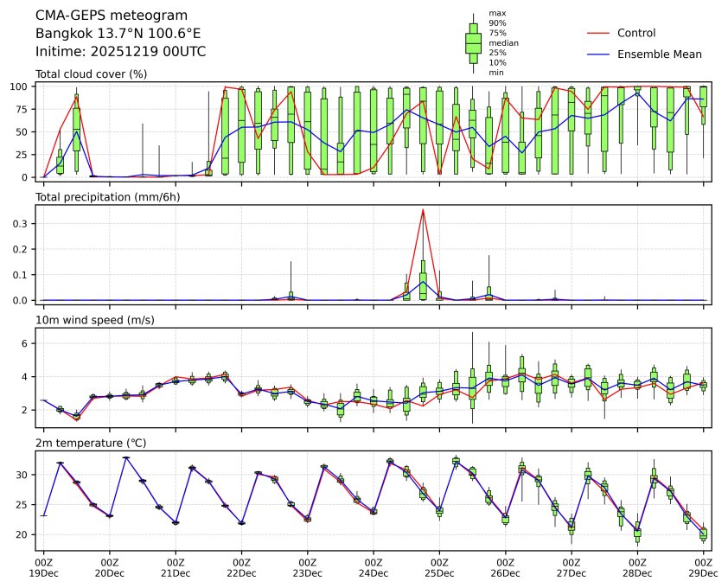Click the red Control precipitation peak
Screen dimensions: 728x588
(x=423, y=210)
